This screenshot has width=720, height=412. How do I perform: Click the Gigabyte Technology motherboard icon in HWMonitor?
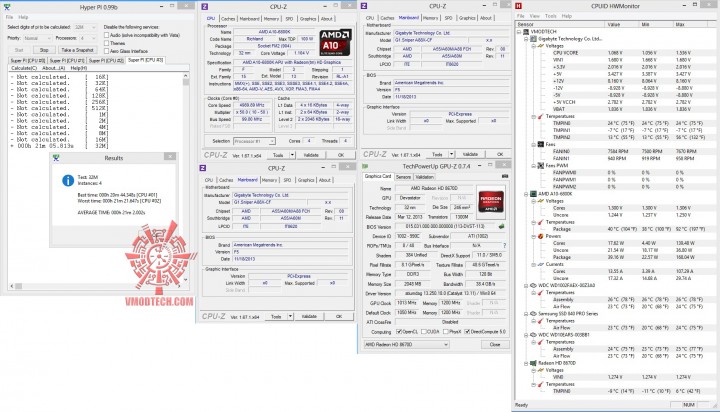pos(533,39)
